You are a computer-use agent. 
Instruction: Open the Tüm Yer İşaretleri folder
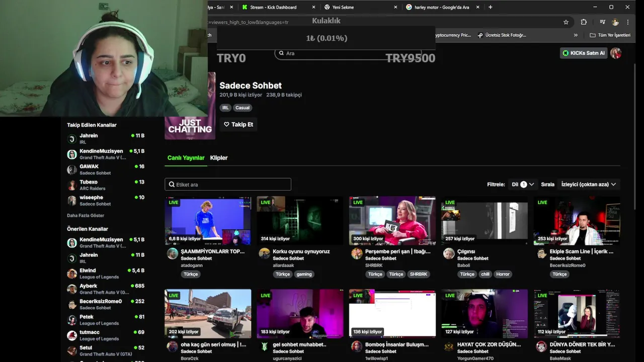click(x=610, y=35)
